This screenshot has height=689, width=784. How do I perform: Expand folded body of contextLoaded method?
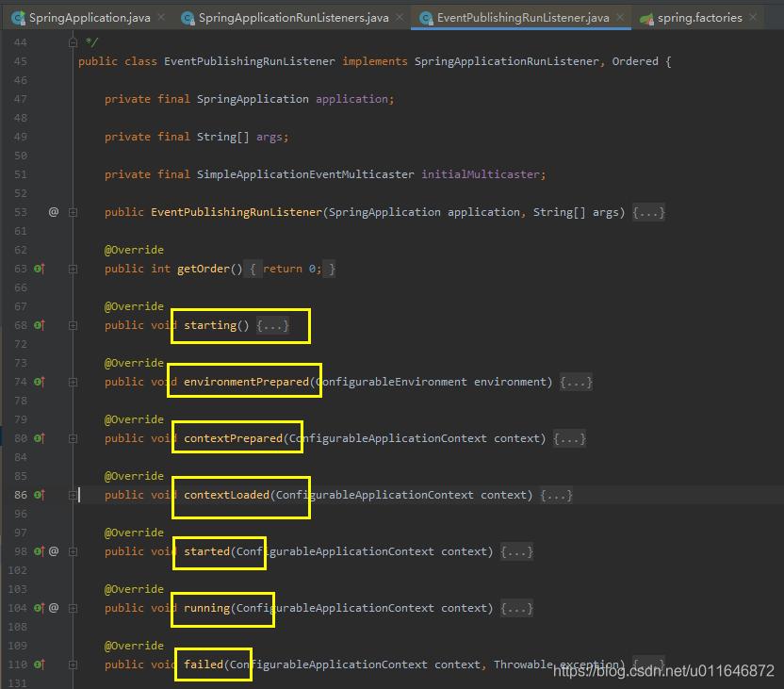[556, 495]
